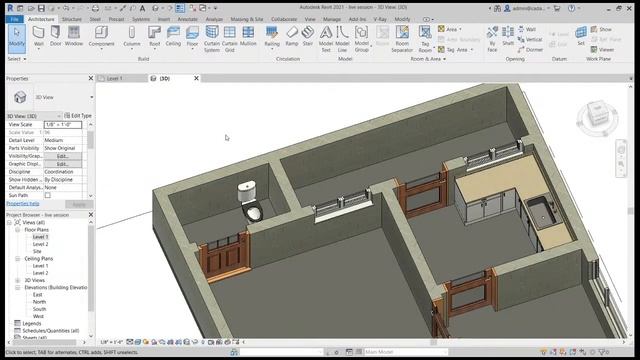Expand the 3D Views node

coord(18,280)
